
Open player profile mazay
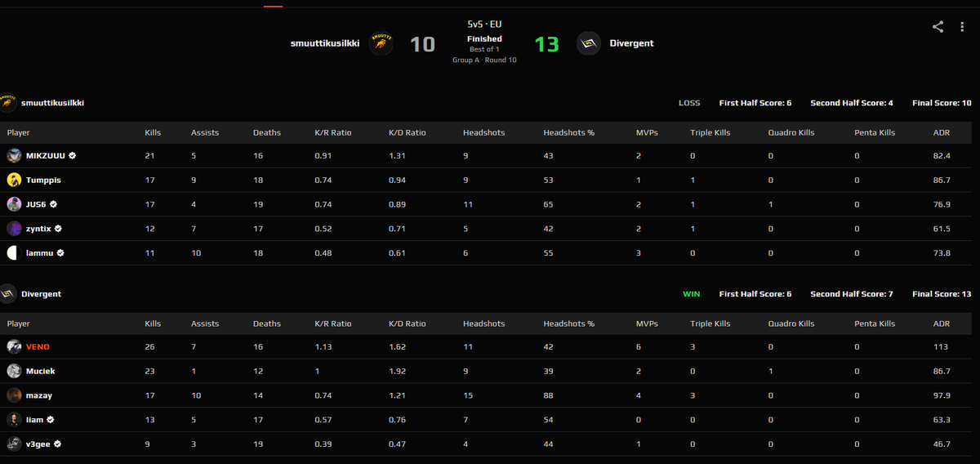click(x=39, y=395)
